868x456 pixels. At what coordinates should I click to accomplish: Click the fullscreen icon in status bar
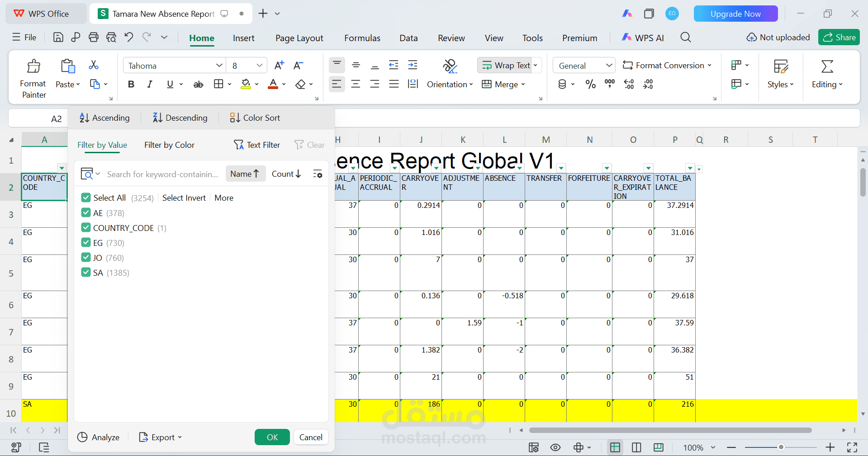[852, 447]
